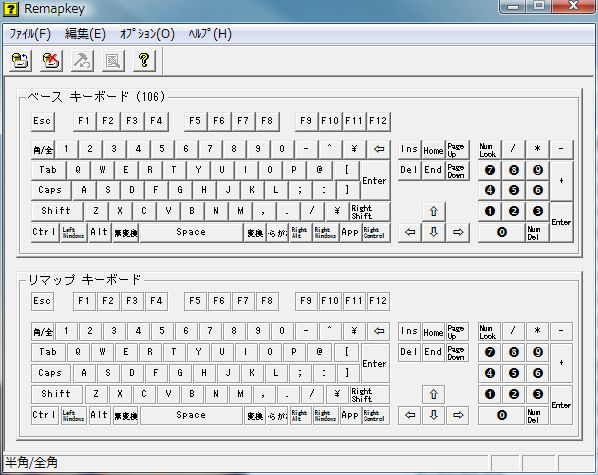The image size is (598, 475).
Task: Click Backspace arrow key in remap keyboard
Action: [378, 331]
